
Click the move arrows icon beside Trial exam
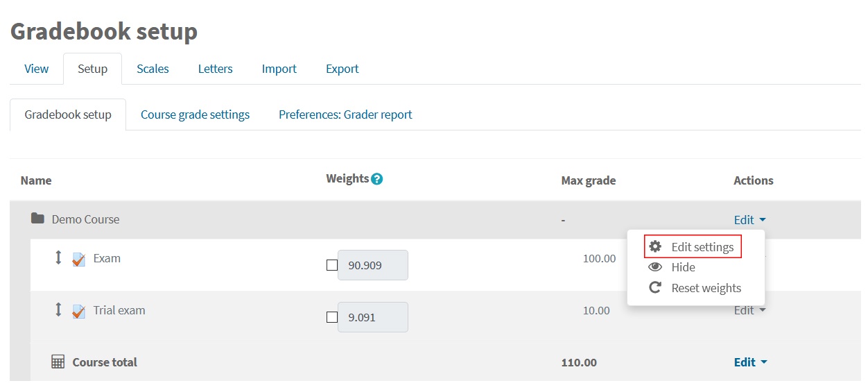click(58, 310)
